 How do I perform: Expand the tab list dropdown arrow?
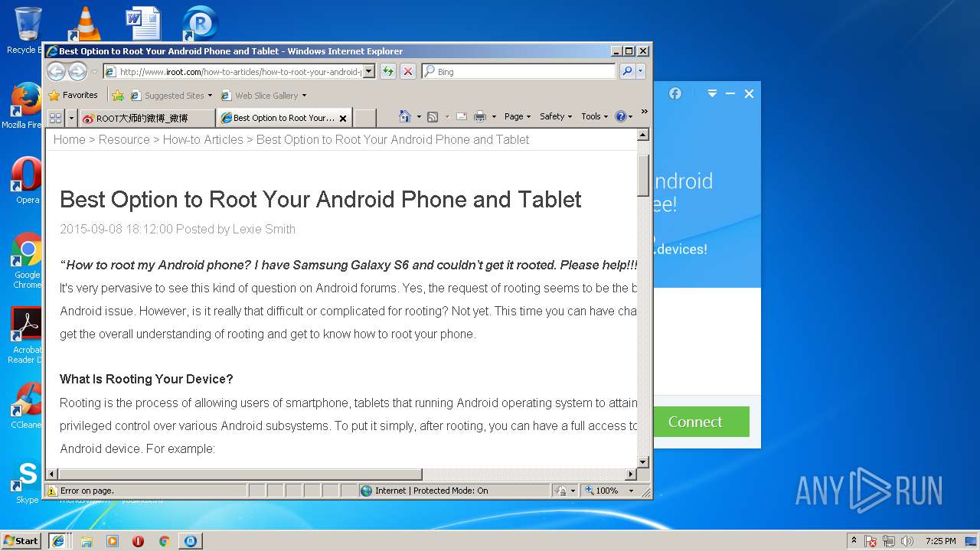(71, 118)
